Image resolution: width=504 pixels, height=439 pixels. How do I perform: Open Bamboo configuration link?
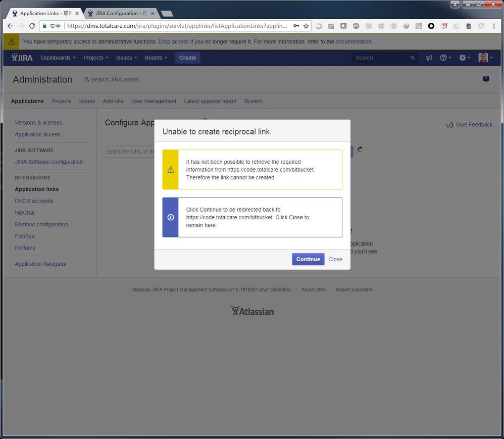(x=41, y=224)
